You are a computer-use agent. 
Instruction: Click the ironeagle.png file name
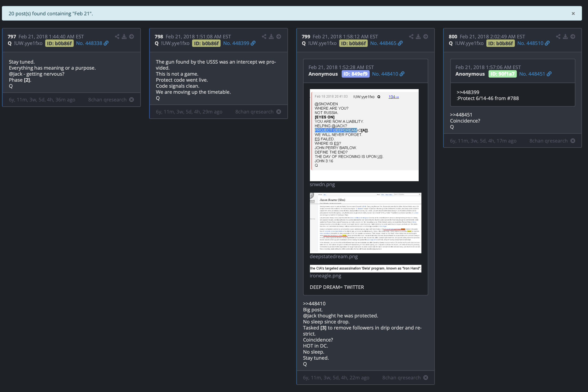click(326, 276)
